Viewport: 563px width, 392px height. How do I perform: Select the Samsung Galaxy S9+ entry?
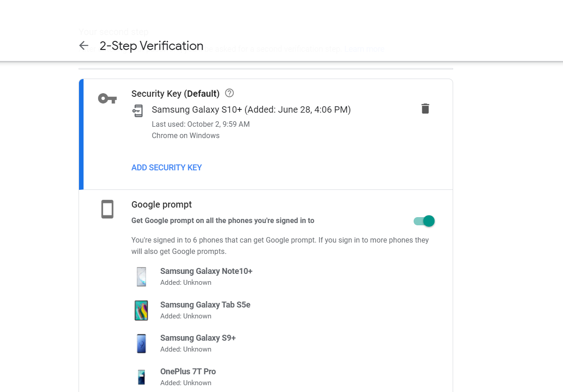click(x=198, y=338)
